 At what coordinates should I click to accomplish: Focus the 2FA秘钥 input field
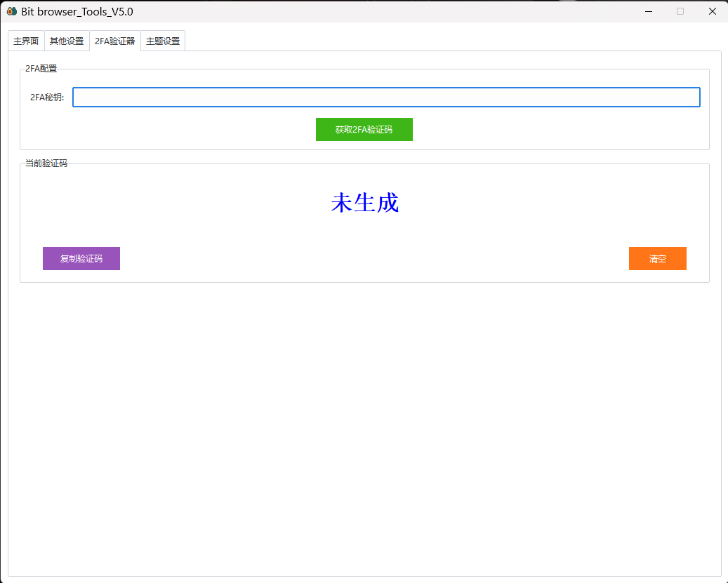click(x=386, y=98)
